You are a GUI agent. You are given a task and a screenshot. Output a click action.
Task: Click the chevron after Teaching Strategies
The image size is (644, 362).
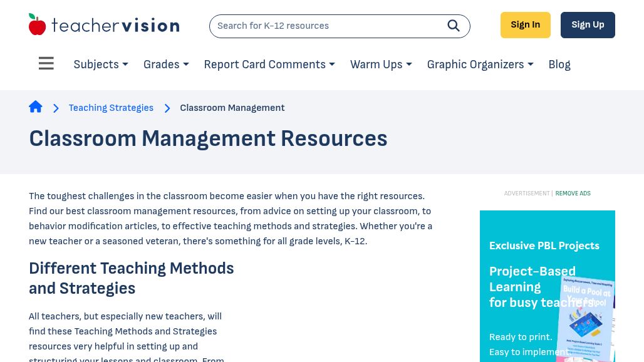[167, 108]
